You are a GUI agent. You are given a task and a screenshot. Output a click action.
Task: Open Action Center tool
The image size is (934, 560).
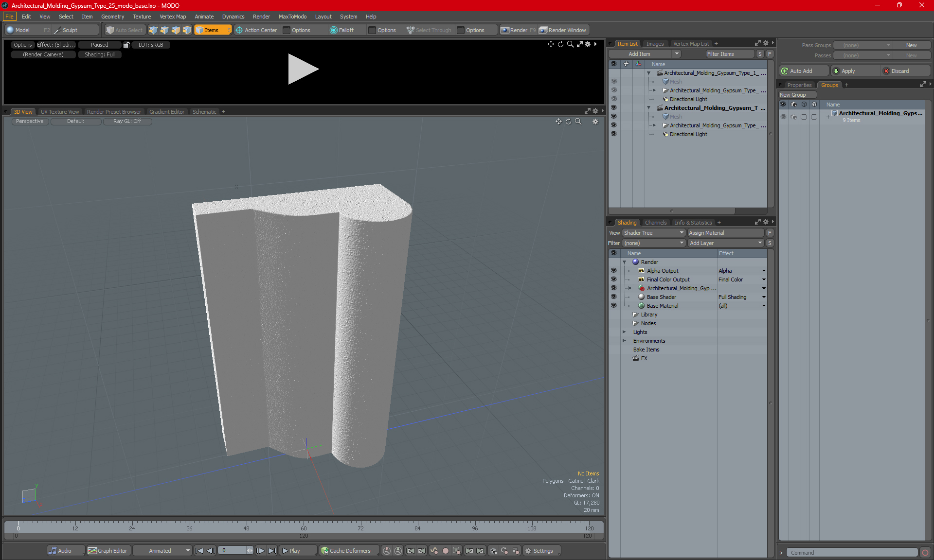[256, 30]
